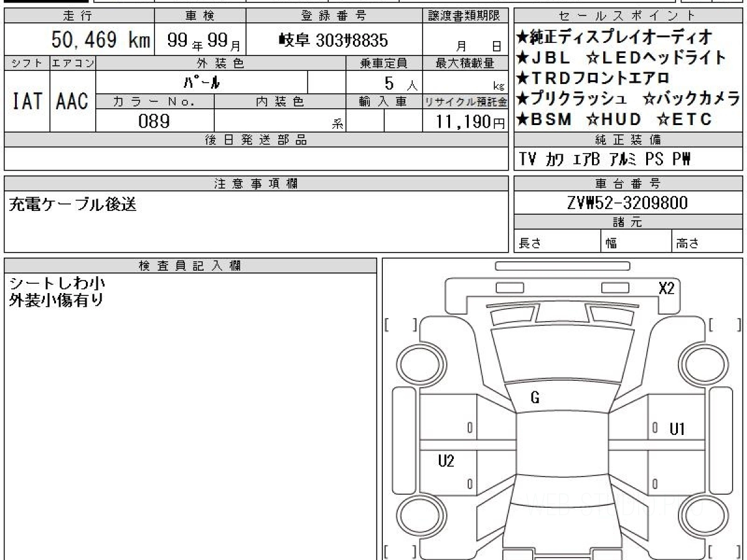Click the 譲渡書類期限 header
747x560 pixels.
click(x=465, y=16)
